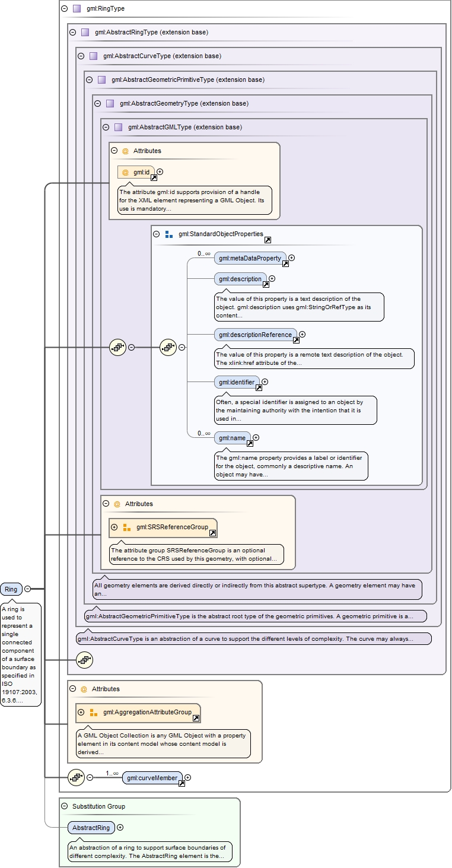Select the Ring root element node
Image resolution: width=452 pixels, height=868 pixels.
click(x=11, y=589)
